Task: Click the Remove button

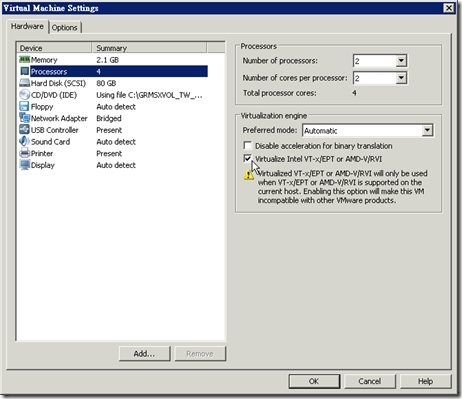Action: point(200,354)
